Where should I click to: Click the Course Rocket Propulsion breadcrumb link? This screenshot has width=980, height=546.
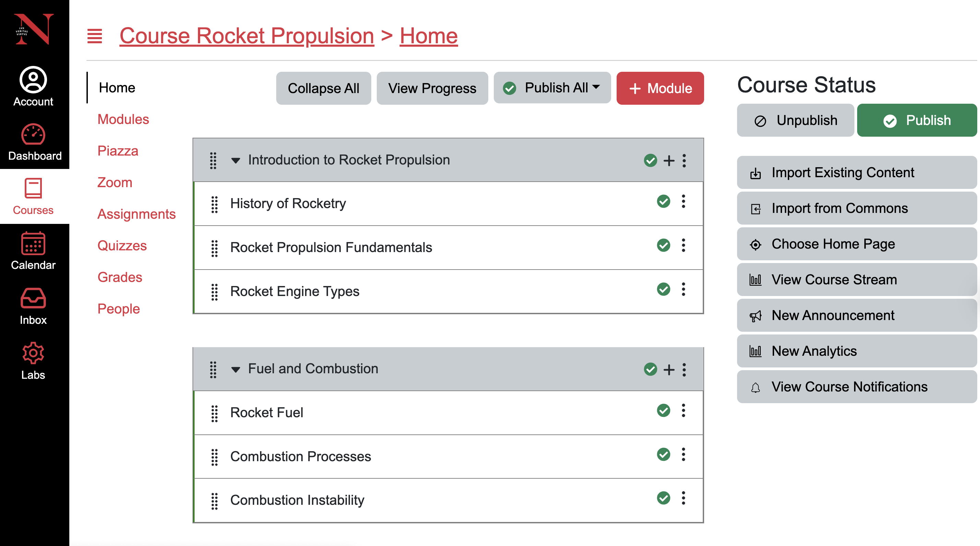[246, 36]
